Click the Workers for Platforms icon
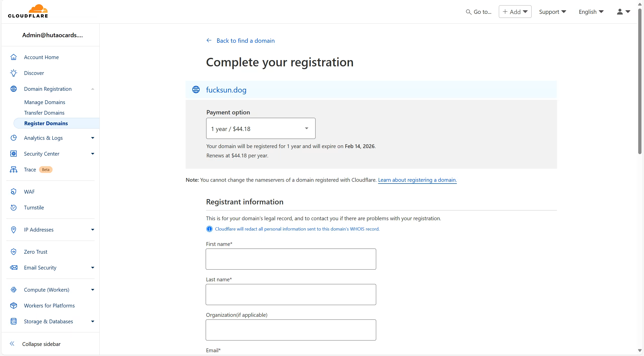The width and height of the screenshot is (644, 356). click(14, 306)
